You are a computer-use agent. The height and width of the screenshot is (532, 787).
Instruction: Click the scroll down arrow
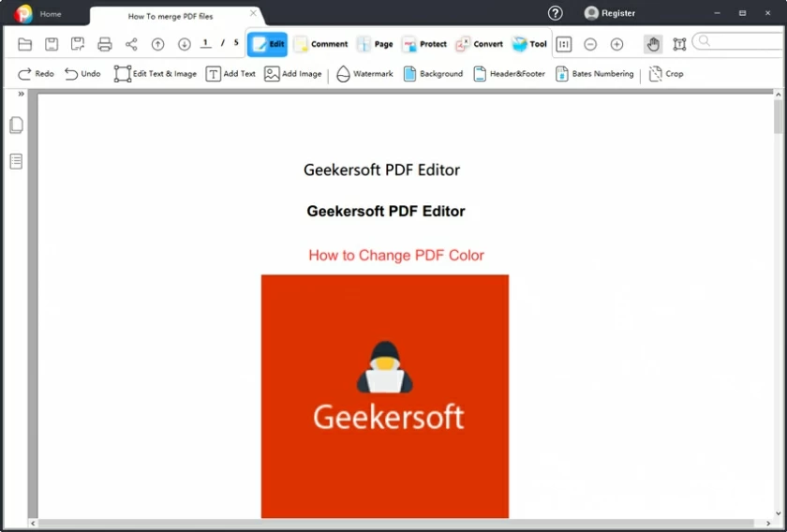(x=778, y=513)
